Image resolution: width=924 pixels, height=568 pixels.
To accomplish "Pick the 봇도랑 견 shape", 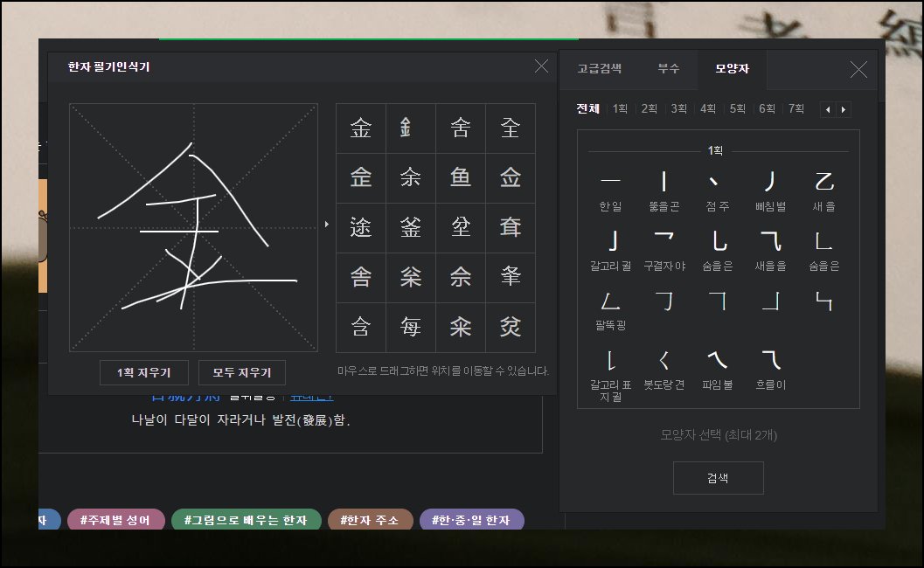I will pyautogui.click(x=664, y=369).
